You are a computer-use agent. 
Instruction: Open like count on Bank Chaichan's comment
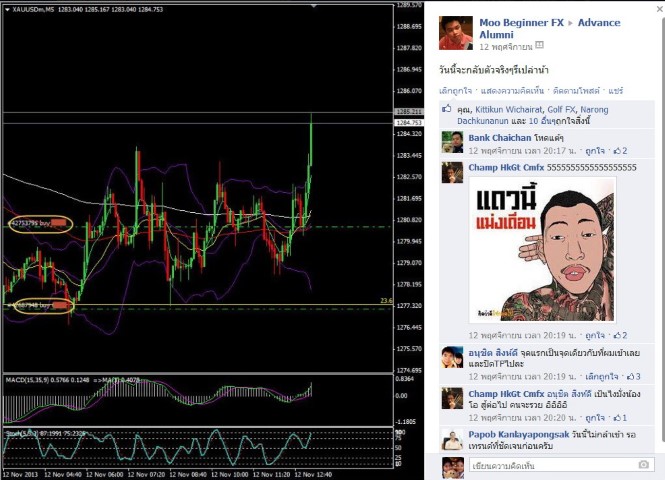point(620,151)
